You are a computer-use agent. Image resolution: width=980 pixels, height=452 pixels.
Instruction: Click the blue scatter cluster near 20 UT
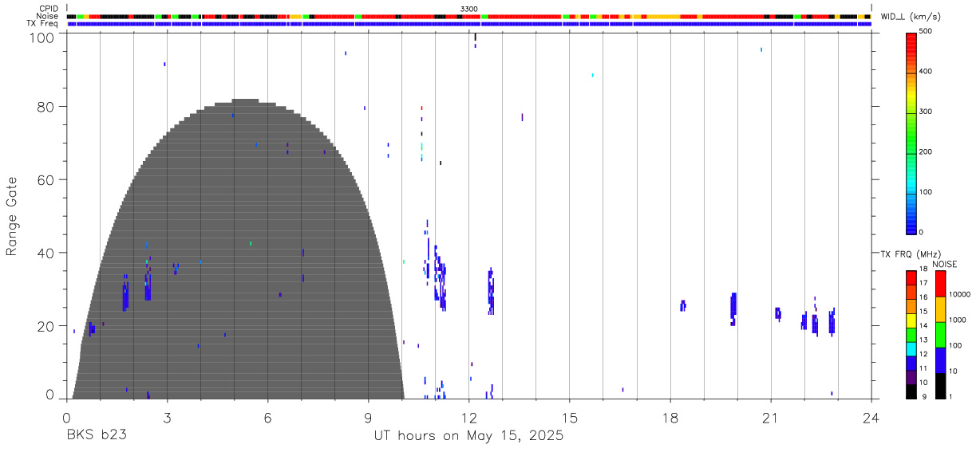pos(733,309)
